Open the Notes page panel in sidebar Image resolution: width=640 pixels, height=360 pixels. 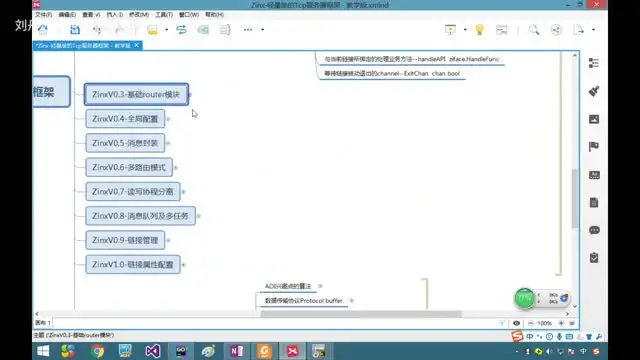point(594,202)
